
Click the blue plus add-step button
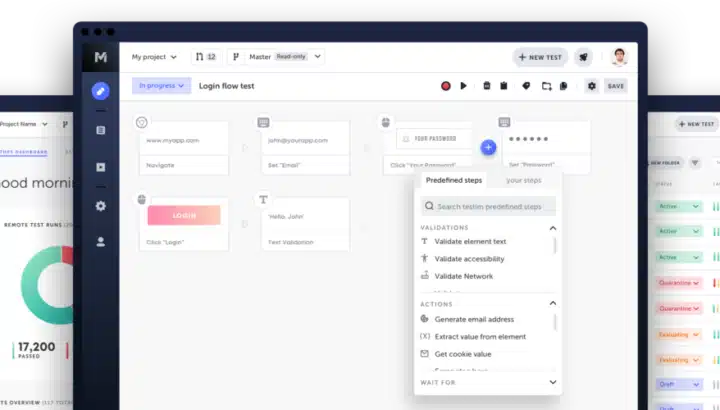click(x=488, y=147)
